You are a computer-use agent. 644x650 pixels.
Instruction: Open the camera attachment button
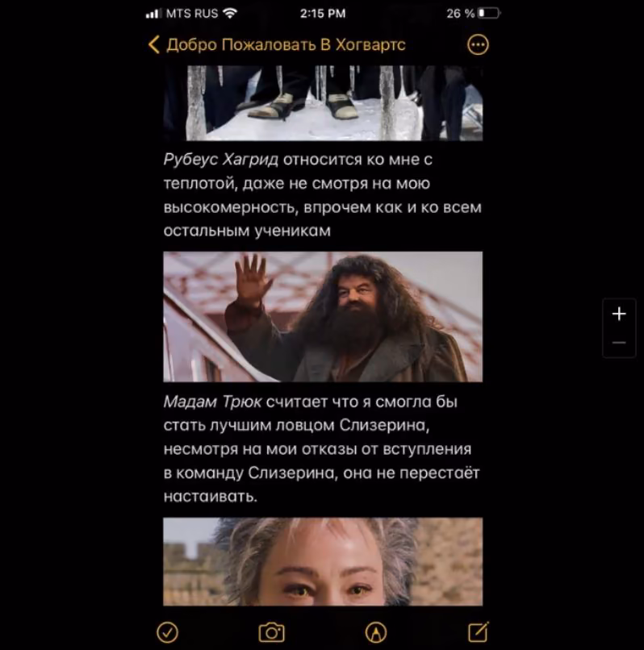click(x=271, y=632)
